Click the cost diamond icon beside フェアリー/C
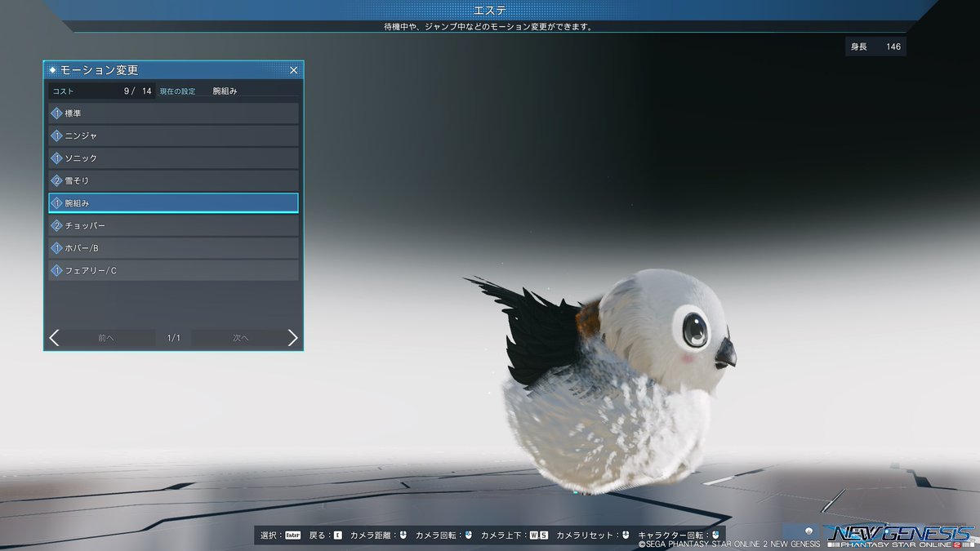Image resolution: width=980 pixels, height=551 pixels. (x=56, y=270)
